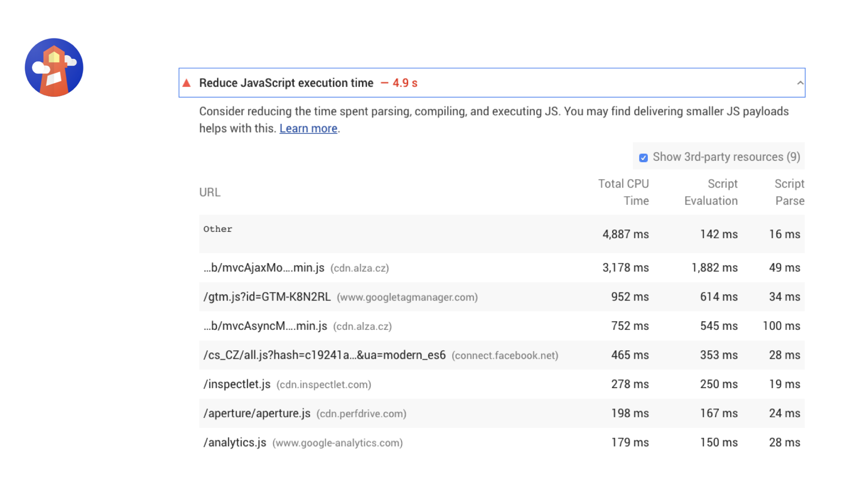The image size is (868, 488).
Task: Click the Script Evaluation column header
Action: click(x=711, y=192)
